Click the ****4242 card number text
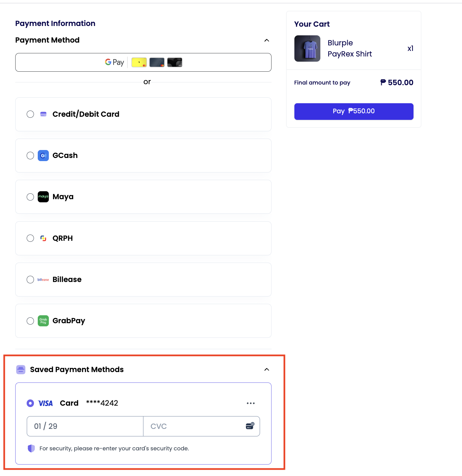Image resolution: width=462 pixels, height=476 pixels. pyautogui.click(x=102, y=403)
